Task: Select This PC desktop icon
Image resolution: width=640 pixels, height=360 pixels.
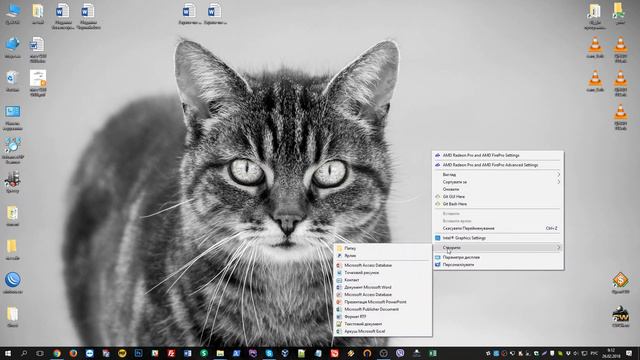Action: 13,14
